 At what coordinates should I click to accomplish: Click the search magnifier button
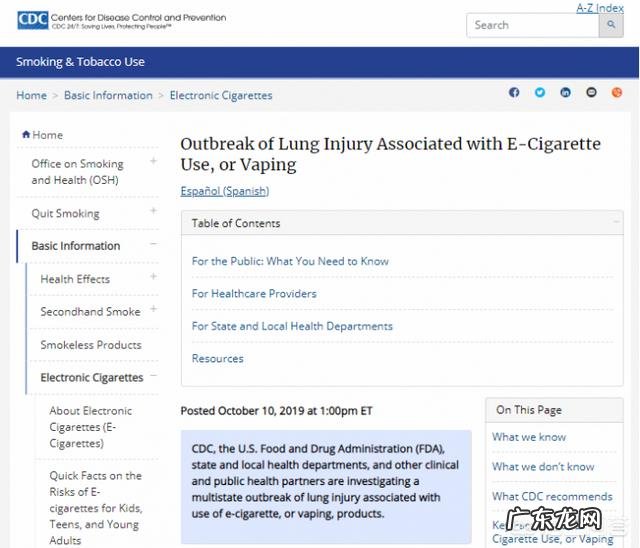611,25
